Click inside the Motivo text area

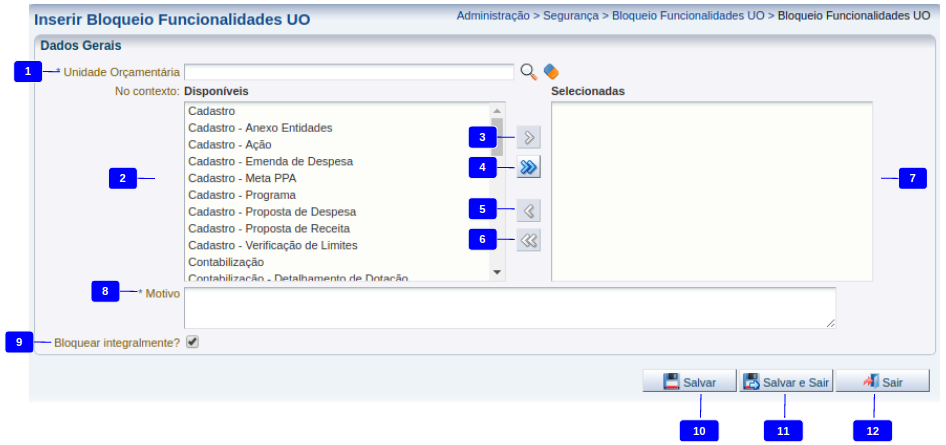[x=509, y=308]
